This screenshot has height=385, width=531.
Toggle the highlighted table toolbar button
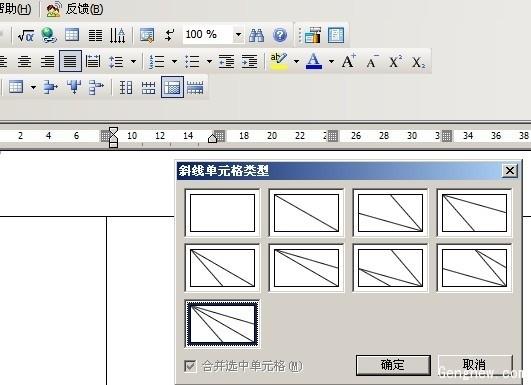click(x=172, y=87)
